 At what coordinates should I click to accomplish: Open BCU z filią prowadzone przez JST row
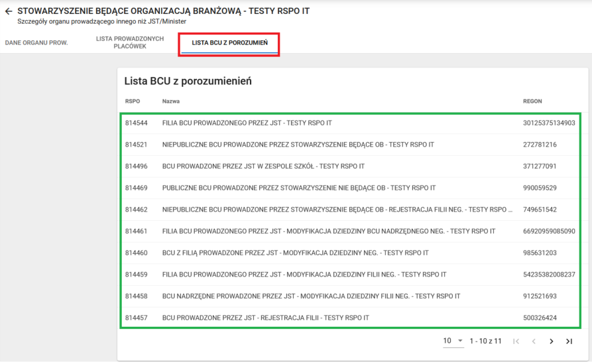295,253
